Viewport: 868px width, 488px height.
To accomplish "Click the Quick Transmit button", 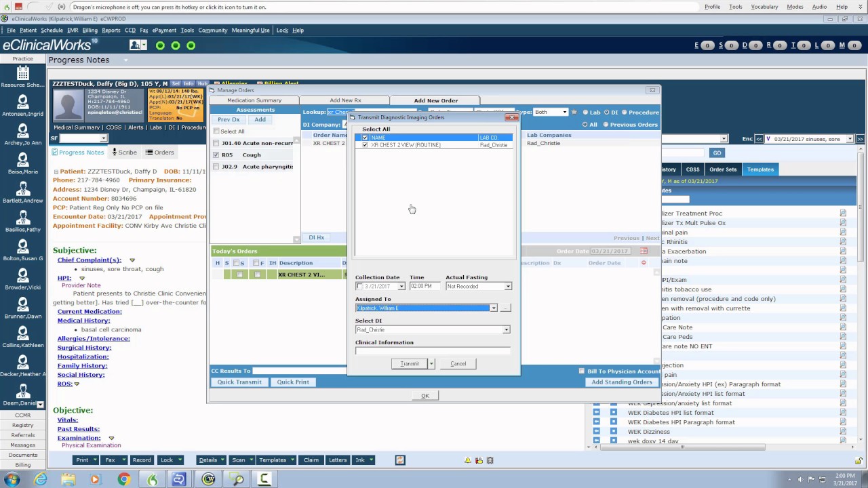I will (239, 382).
